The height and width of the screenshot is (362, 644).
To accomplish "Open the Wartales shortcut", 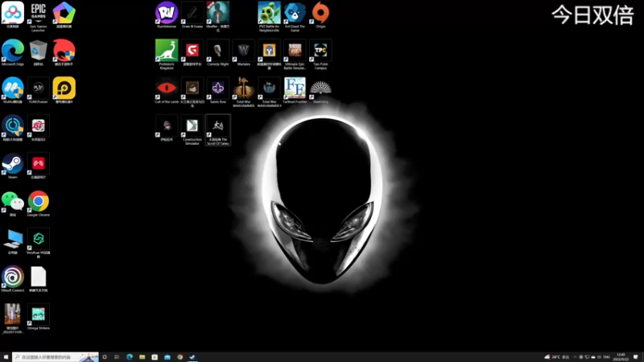I will coord(243,52).
